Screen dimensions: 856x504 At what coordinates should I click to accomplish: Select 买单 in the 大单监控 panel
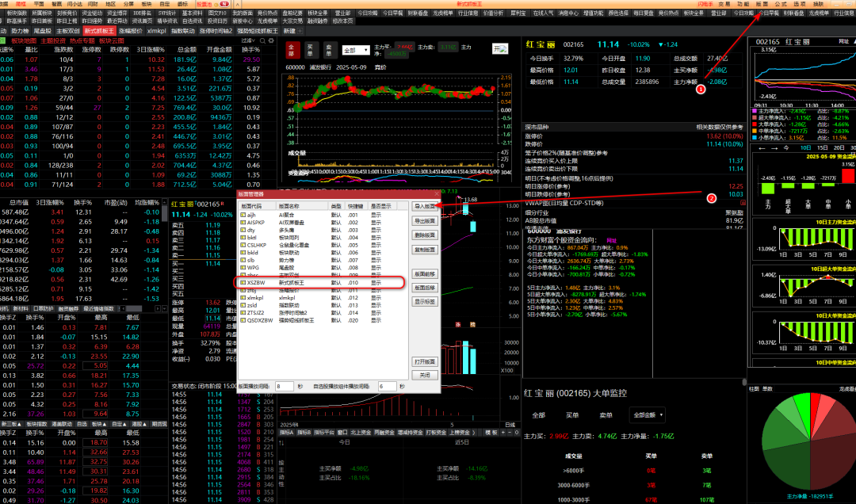572,415
